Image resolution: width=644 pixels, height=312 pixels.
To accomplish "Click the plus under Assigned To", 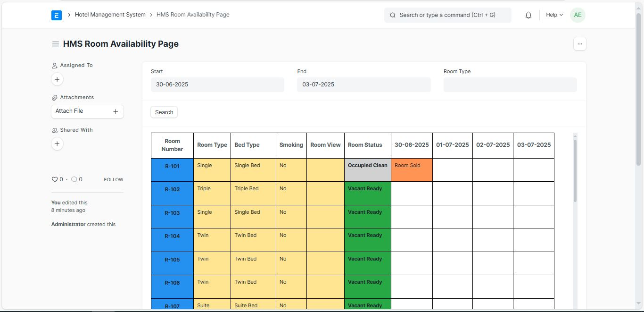I will 57,79.
